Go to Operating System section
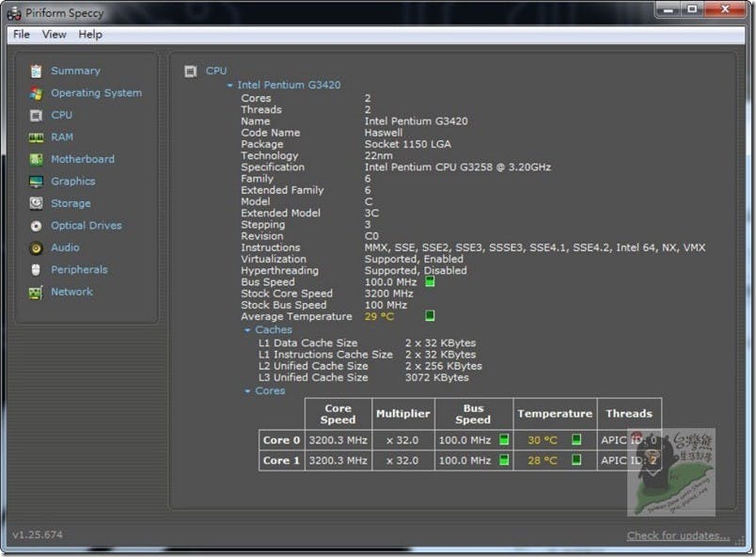This screenshot has width=756, height=557. pos(97,92)
